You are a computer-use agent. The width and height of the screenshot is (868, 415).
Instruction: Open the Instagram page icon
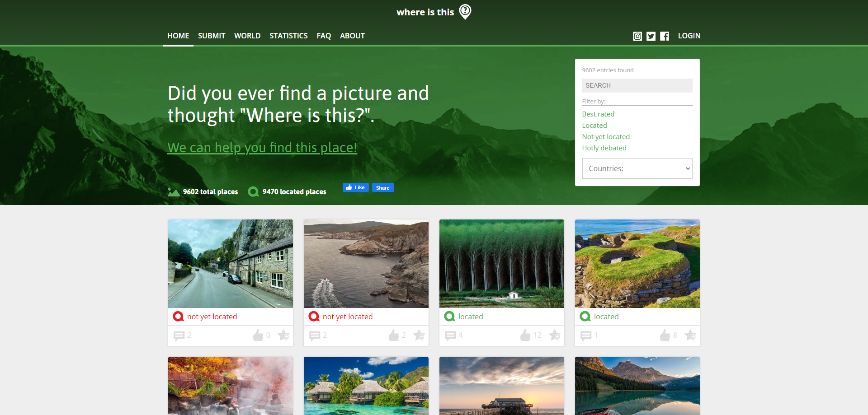pyautogui.click(x=637, y=36)
